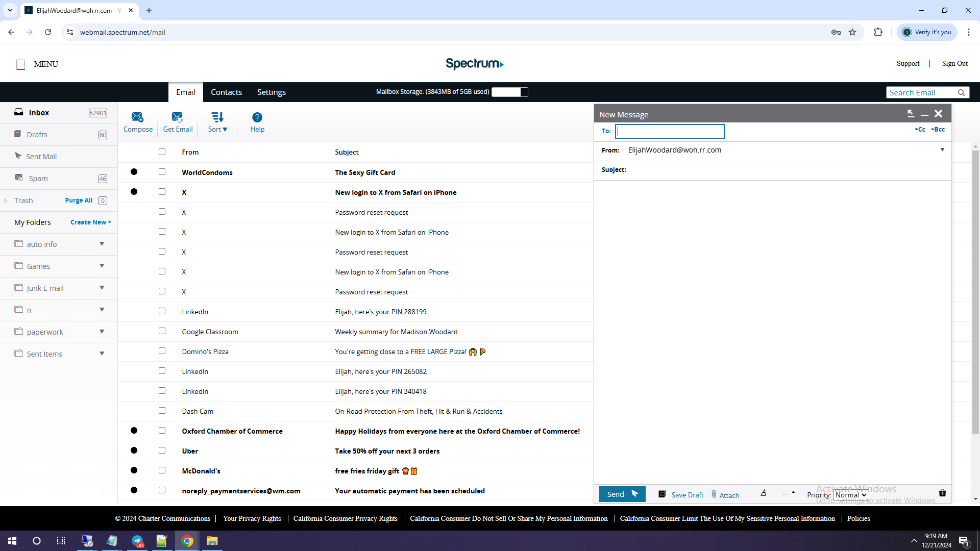Open the Priority Normal dropdown

[x=850, y=495]
